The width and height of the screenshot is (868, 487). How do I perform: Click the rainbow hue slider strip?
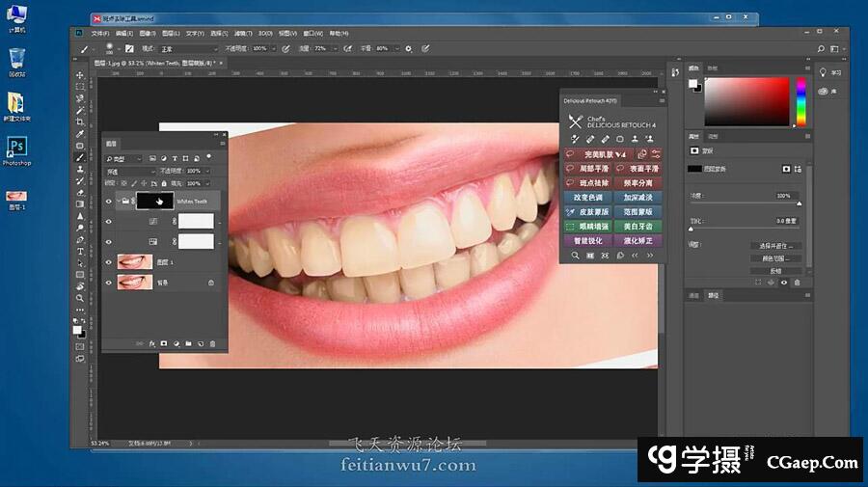tap(800, 103)
